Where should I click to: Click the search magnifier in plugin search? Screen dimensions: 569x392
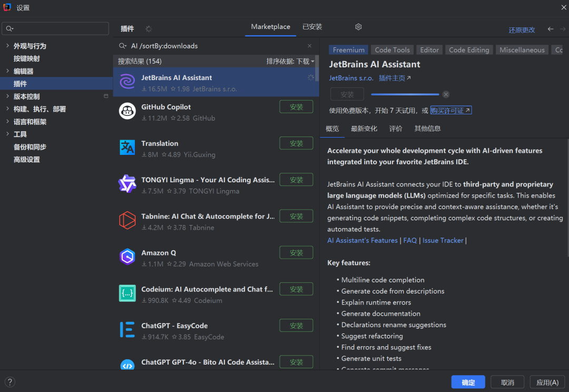(123, 46)
